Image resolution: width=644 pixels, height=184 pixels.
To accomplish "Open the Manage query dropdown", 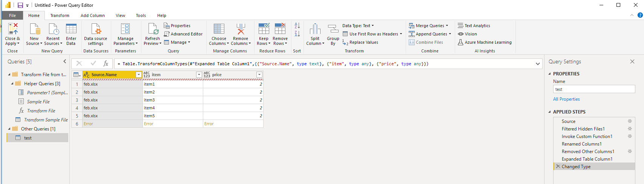I will [x=177, y=42].
